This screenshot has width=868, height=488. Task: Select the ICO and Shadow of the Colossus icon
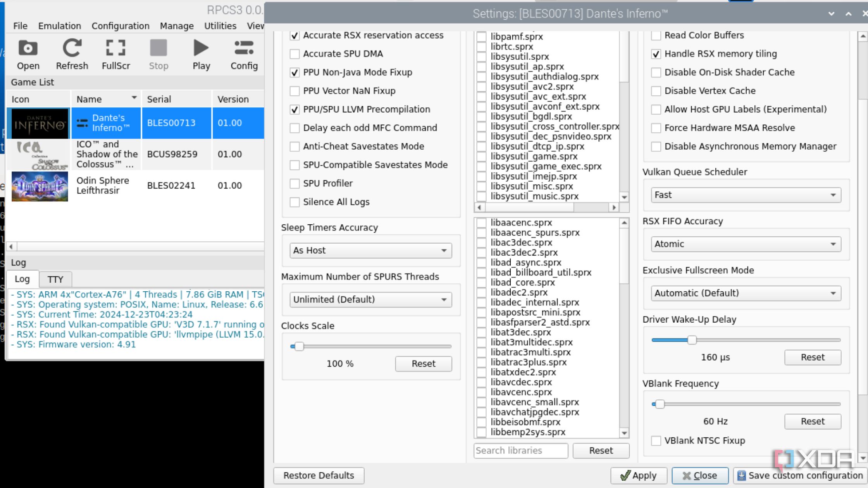pos(40,155)
